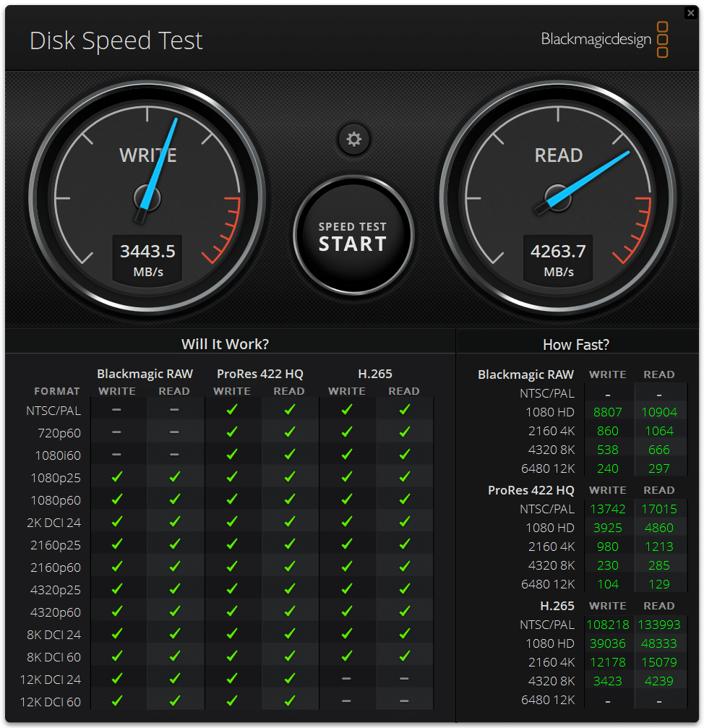The height and width of the screenshot is (728, 704).
Task: Click the Blackmagicdesign logo
Action: [604, 40]
